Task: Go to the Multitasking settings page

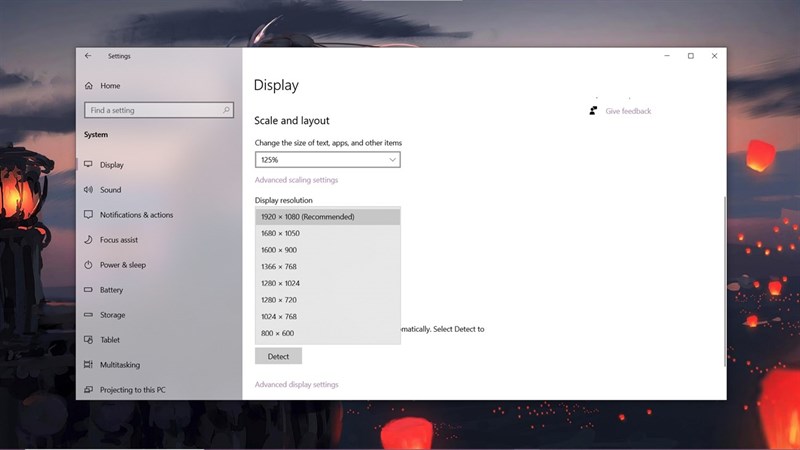Action: pyautogui.click(x=120, y=365)
